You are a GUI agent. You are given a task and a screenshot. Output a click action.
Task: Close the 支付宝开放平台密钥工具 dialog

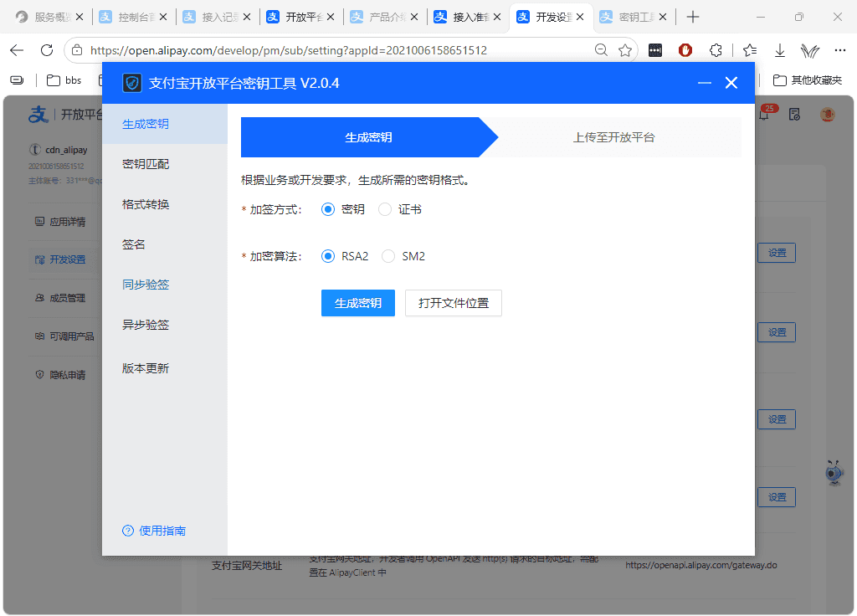[x=731, y=83]
